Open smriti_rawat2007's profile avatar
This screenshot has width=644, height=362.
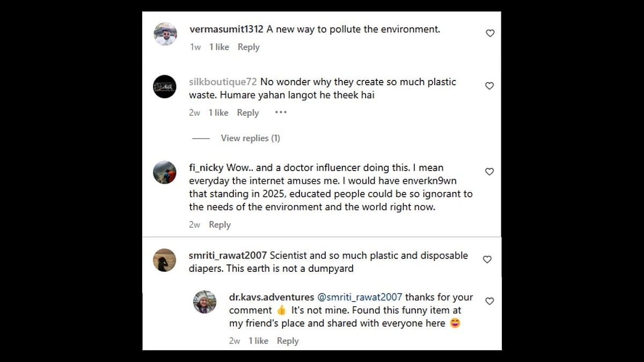tap(165, 260)
